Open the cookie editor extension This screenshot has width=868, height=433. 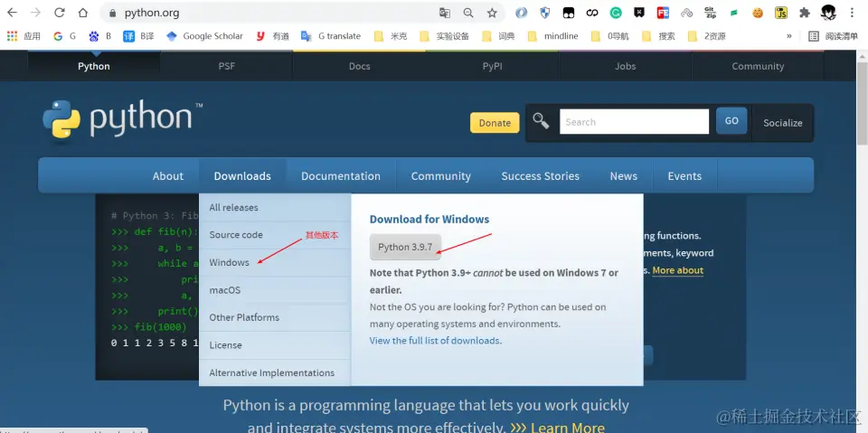pos(758,13)
